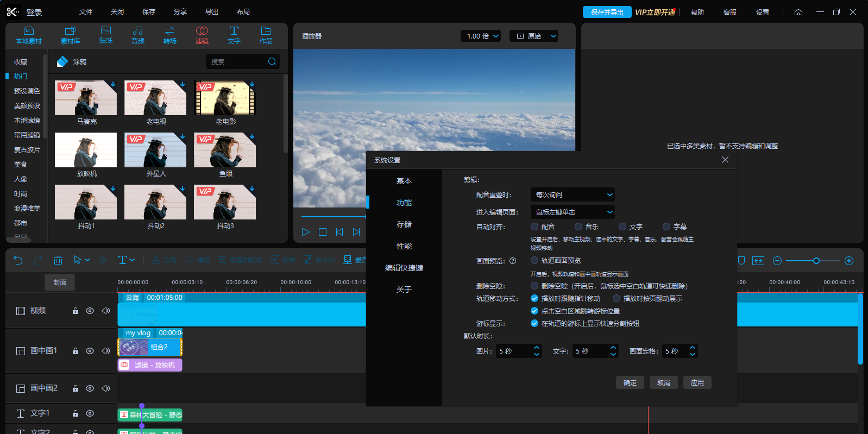Viewport: 868px width, 434px height.
Task: Open the 布局 menu
Action: [243, 12]
